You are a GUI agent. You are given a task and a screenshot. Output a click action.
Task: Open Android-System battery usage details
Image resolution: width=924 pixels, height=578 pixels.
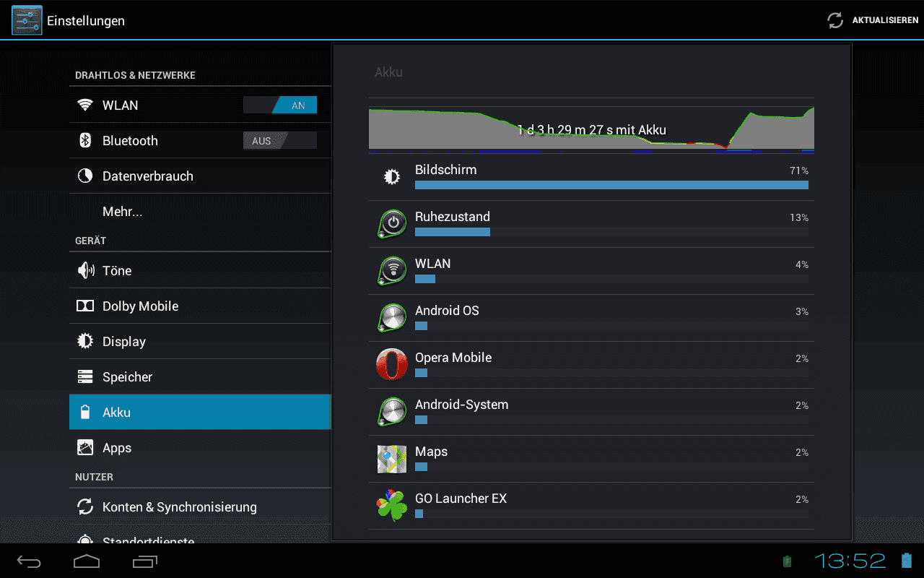pyautogui.click(x=591, y=412)
